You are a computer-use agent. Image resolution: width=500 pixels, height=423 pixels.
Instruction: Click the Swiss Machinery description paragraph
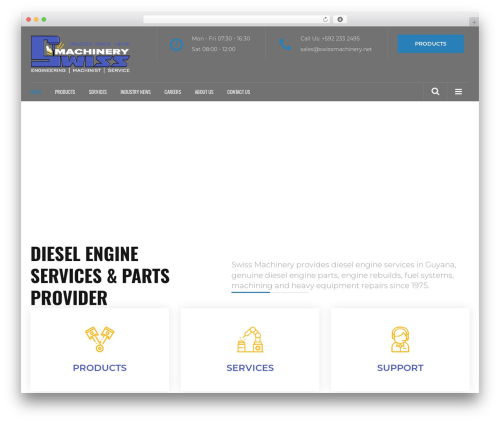[x=344, y=275]
